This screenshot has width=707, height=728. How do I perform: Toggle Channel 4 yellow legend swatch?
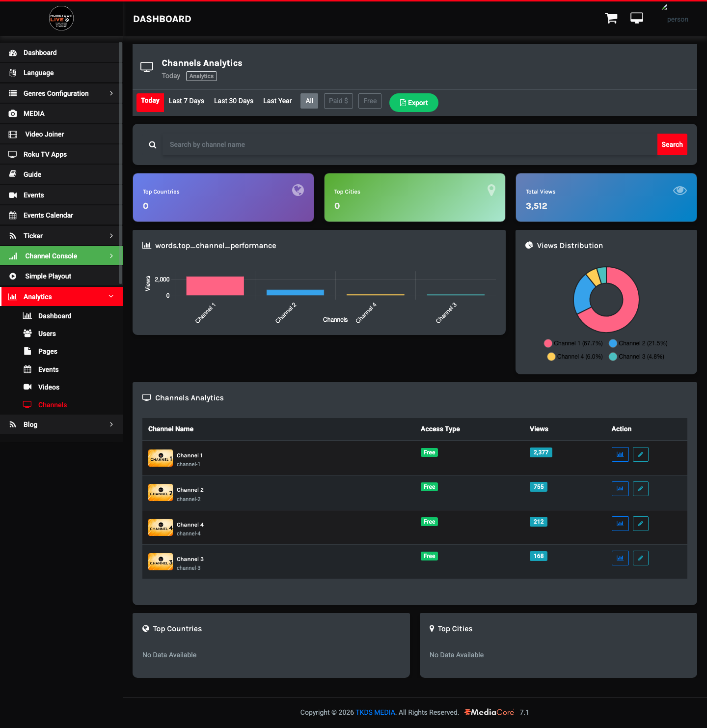[x=551, y=357]
